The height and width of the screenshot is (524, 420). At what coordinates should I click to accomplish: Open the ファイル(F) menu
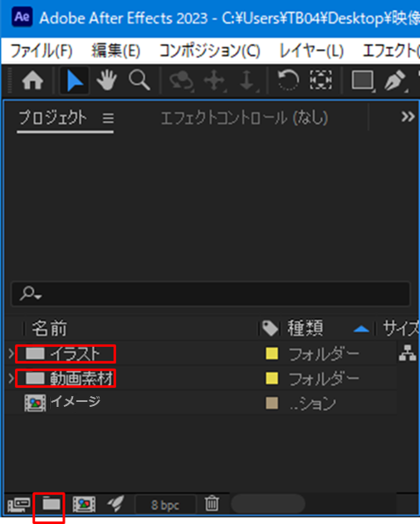(x=42, y=51)
